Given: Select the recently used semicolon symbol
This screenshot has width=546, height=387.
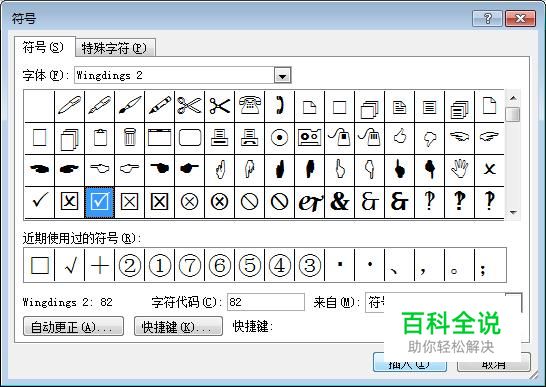Looking at the screenshot, I should tap(490, 265).
